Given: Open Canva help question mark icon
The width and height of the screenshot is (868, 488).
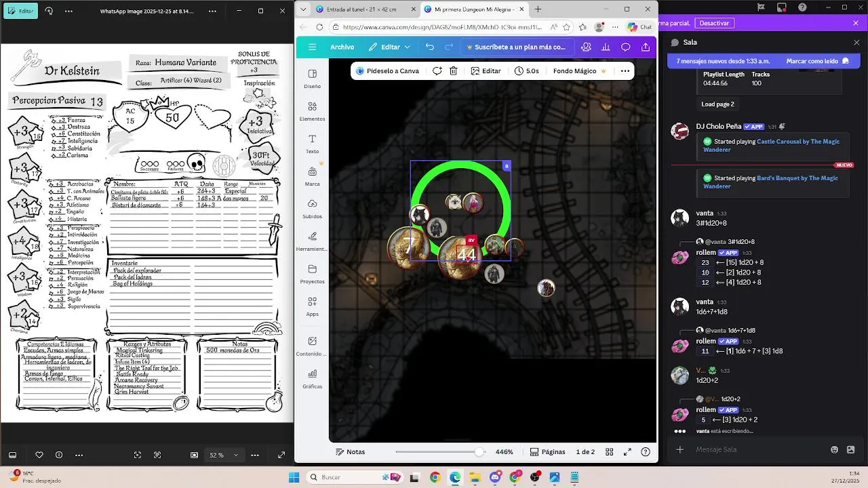Looking at the screenshot, I should pyautogui.click(x=646, y=452).
